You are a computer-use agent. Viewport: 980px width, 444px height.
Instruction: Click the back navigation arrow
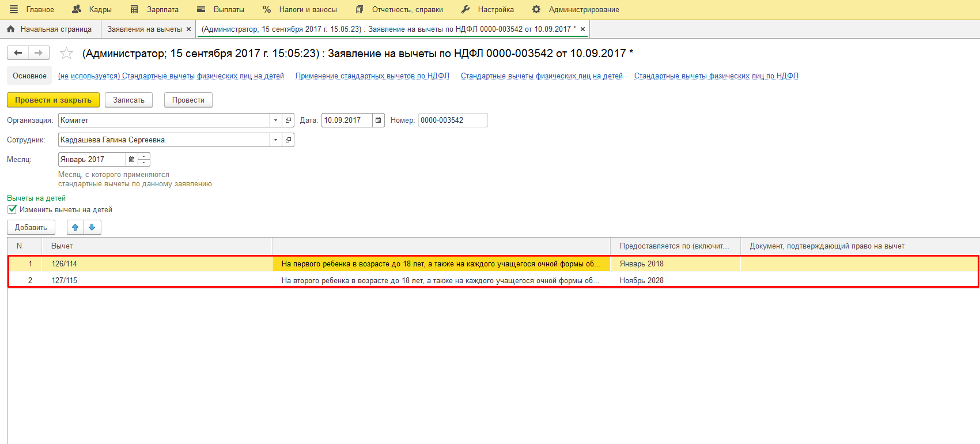(x=18, y=53)
